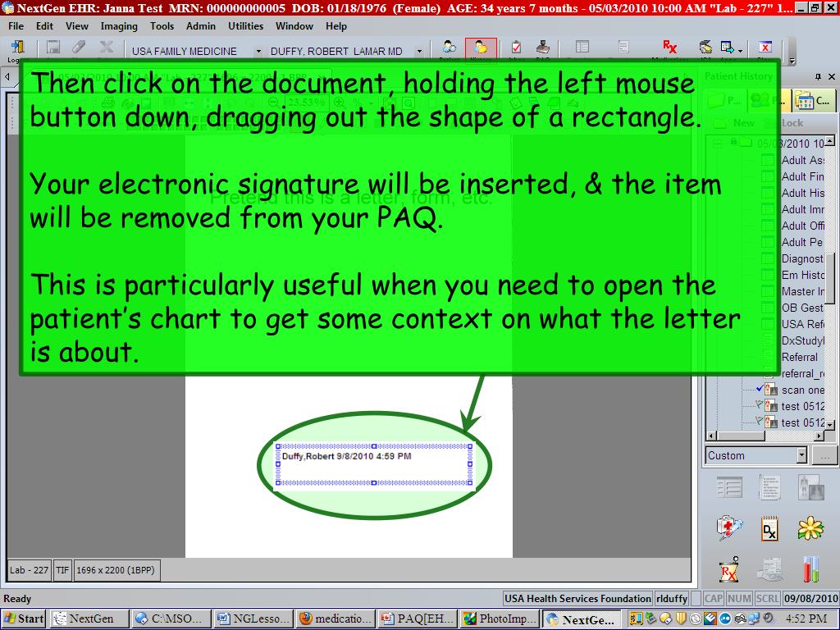Click the history tree scroll-left arrow
The height and width of the screenshot is (630, 840).
pos(711,436)
